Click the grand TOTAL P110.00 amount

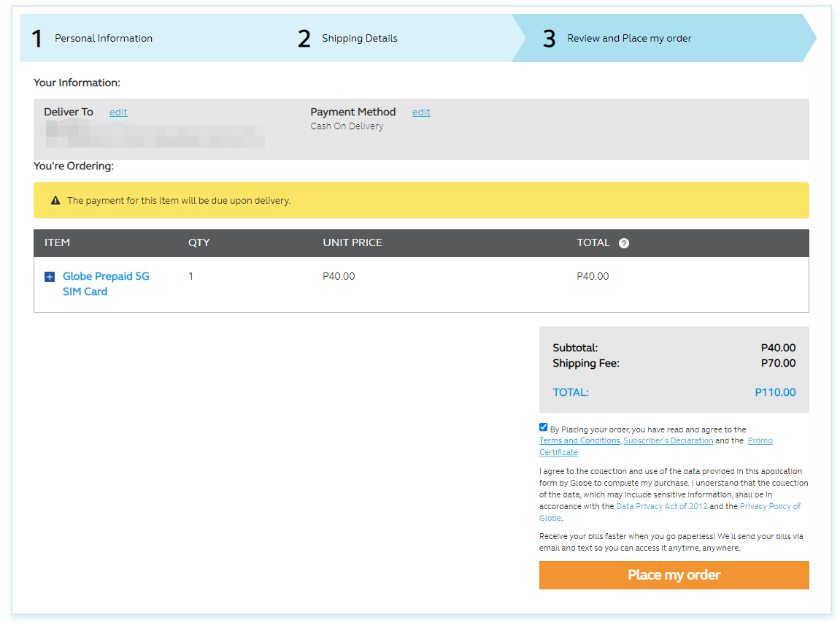click(774, 392)
